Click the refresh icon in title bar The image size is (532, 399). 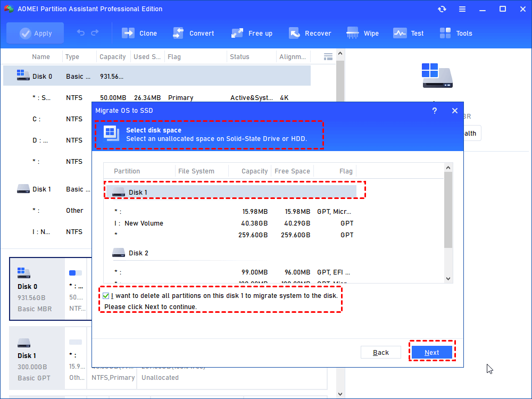pyautogui.click(x=442, y=9)
